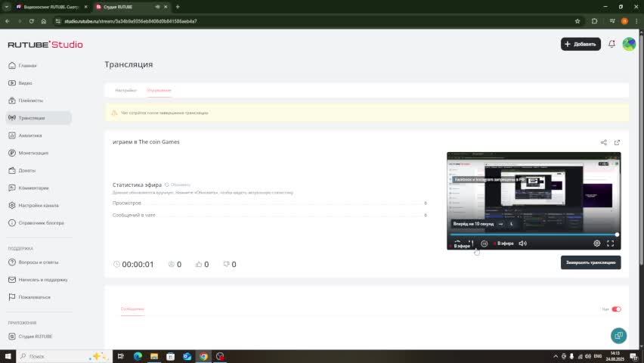Enter fullscreen in the player
644x363 pixels.
point(610,244)
